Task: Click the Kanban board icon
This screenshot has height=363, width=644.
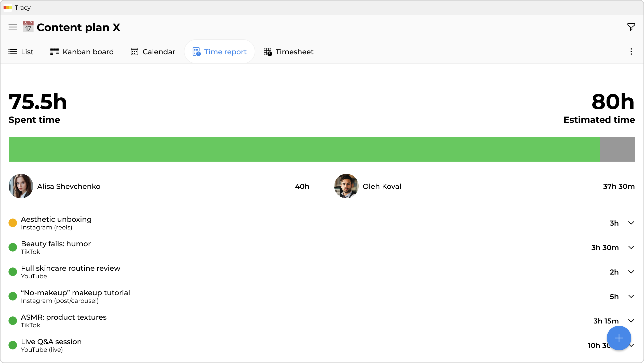Action: click(54, 51)
